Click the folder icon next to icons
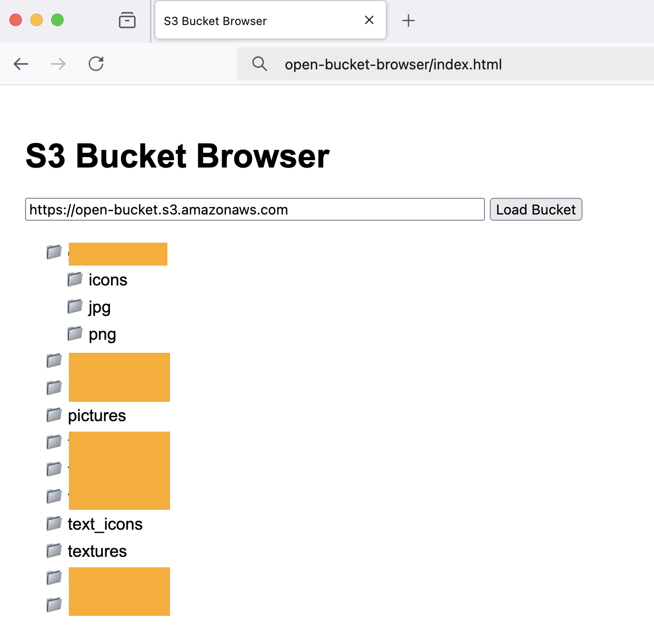Viewport: 654px width, 644px height. (x=75, y=279)
